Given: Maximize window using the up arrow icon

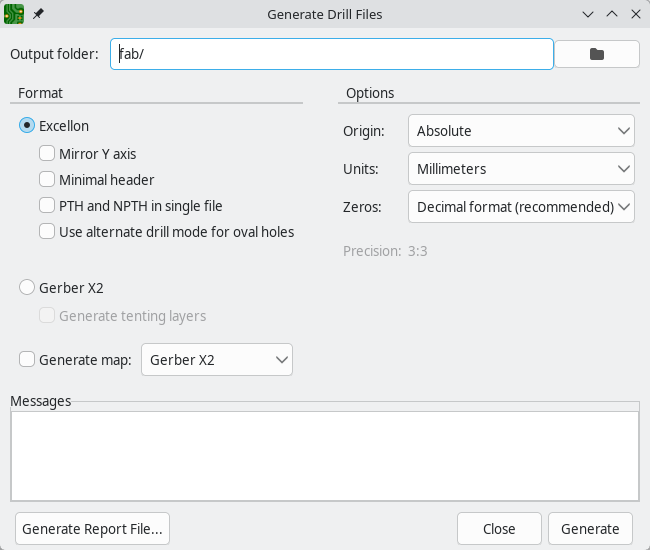Looking at the screenshot, I should tap(612, 15).
